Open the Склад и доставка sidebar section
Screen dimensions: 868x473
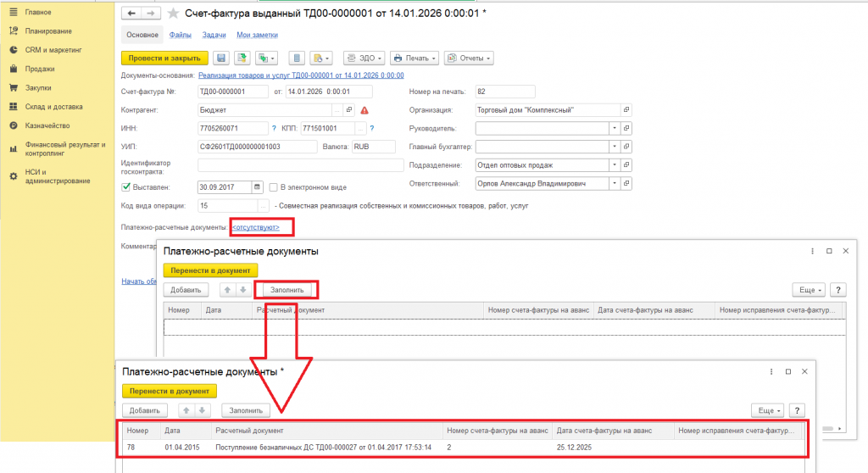[53, 106]
